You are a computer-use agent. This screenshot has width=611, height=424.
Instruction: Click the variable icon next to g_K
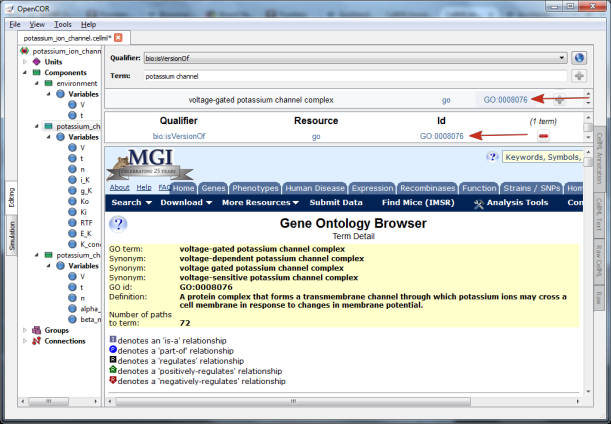pyautogui.click(x=72, y=191)
